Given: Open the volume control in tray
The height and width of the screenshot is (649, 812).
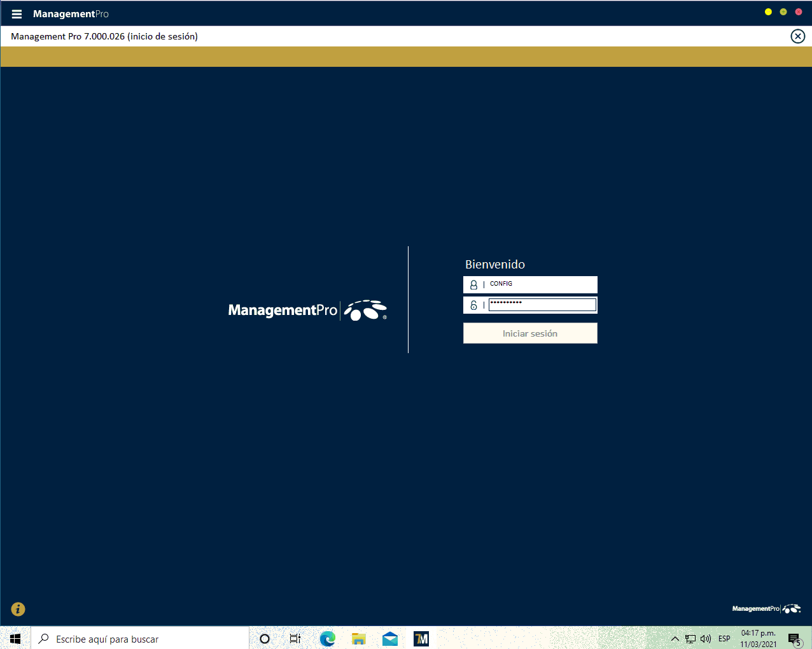Looking at the screenshot, I should coord(706,639).
